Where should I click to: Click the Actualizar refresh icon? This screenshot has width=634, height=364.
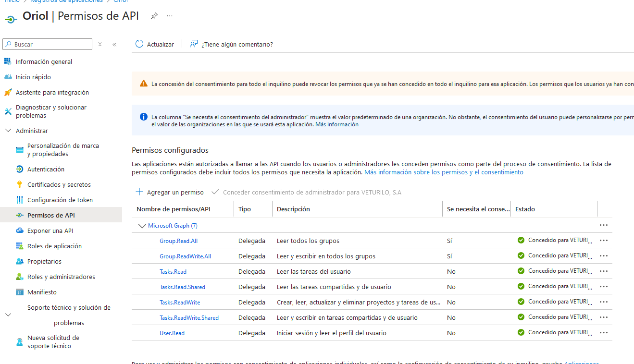[139, 44]
